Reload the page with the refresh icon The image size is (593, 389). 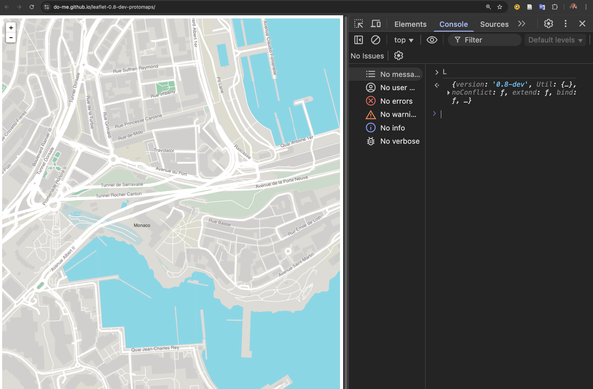[32, 7]
